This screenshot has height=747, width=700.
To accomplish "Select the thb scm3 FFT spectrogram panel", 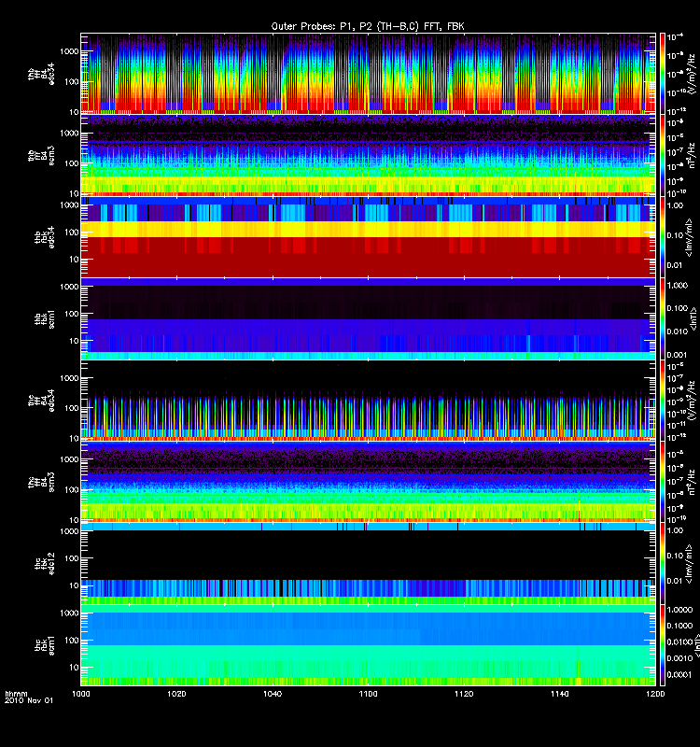I will [367, 155].
